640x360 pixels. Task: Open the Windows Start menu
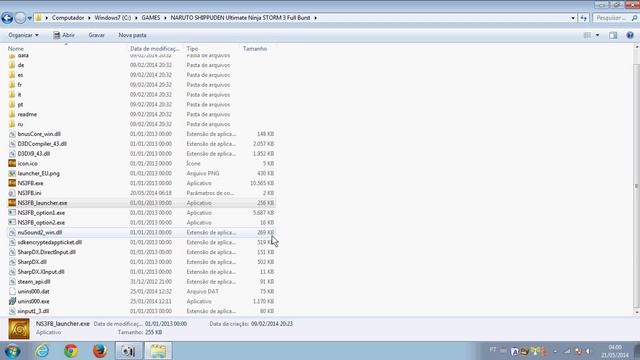13,351
